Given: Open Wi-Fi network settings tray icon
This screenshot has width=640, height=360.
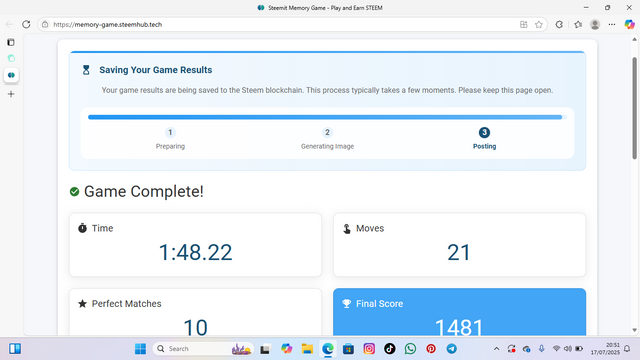Looking at the screenshot, I should pos(556,349).
